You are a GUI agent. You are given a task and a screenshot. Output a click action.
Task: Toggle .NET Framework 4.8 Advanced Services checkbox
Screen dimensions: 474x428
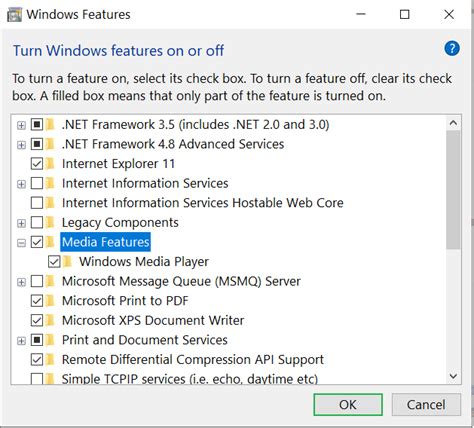(x=37, y=144)
